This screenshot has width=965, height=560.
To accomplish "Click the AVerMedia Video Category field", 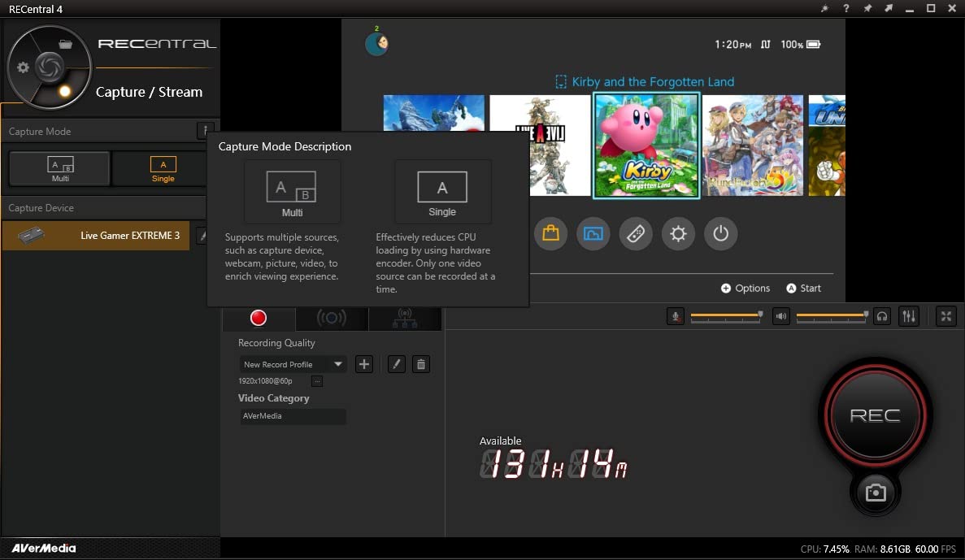I will pyautogui.click(x=293, y=416).
